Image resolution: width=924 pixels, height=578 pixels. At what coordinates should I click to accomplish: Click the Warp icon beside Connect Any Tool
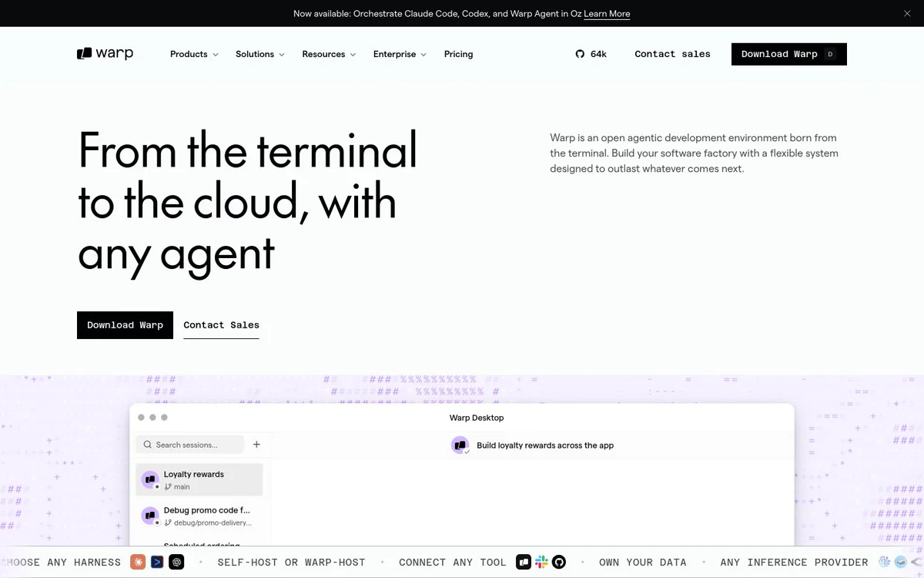(524, 562)
